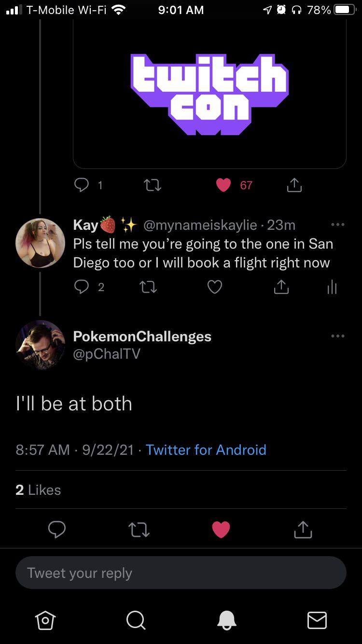Retweet the "I'll be at both" tweet

point(139,530)
